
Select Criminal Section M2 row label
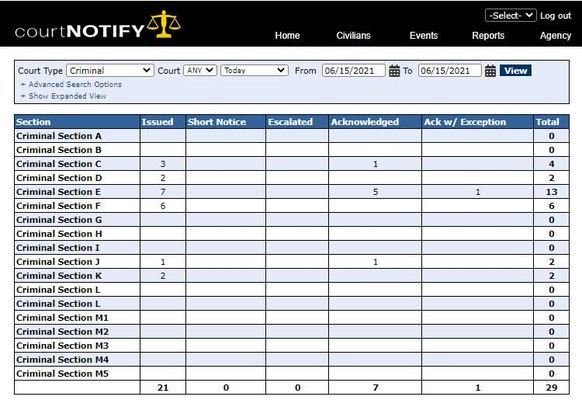tap(62, 332)
